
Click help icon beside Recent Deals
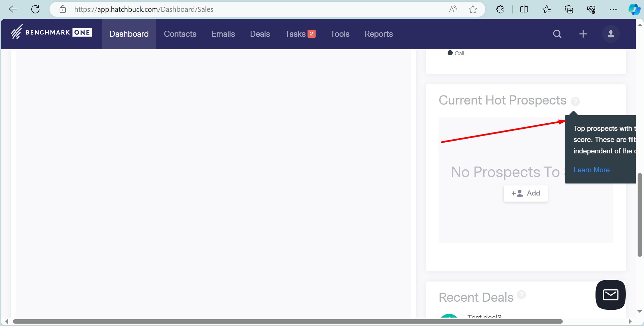click(521, 295)
